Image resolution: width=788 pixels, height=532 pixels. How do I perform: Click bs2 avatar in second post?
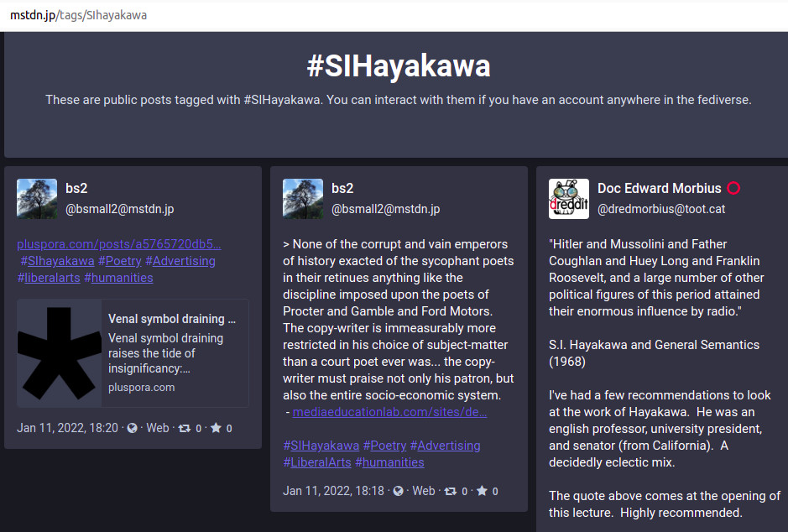pos(303,199)
